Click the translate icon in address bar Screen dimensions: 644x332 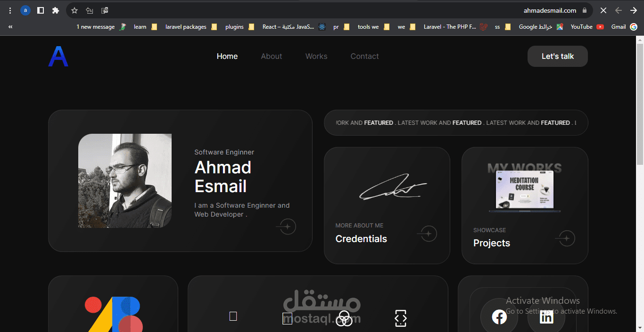(x=105, y=10)
